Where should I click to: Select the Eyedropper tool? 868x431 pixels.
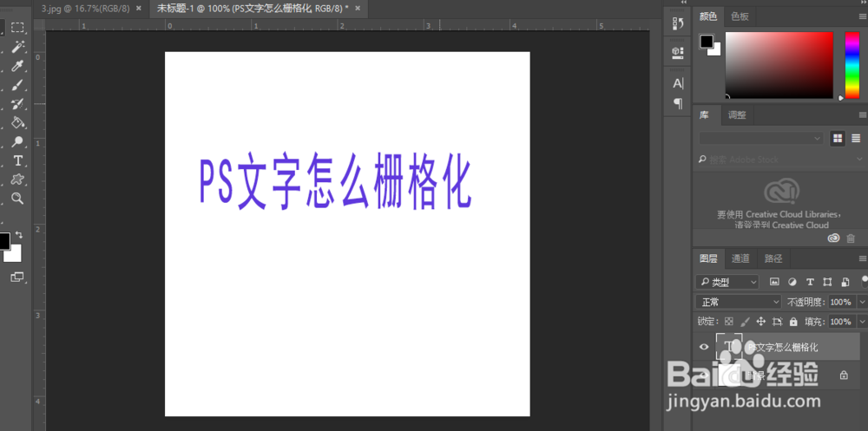17,66
